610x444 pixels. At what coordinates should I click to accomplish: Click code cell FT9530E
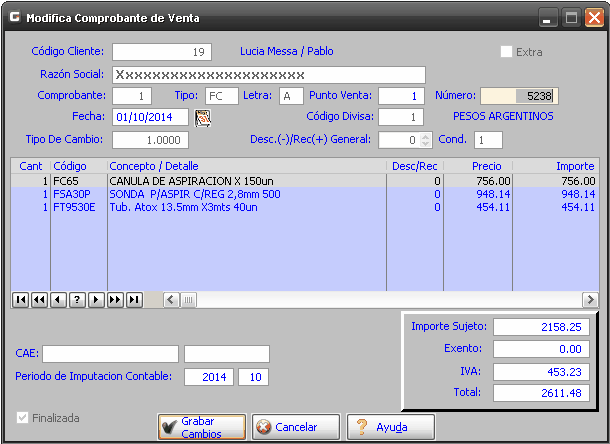click(79, 207)
